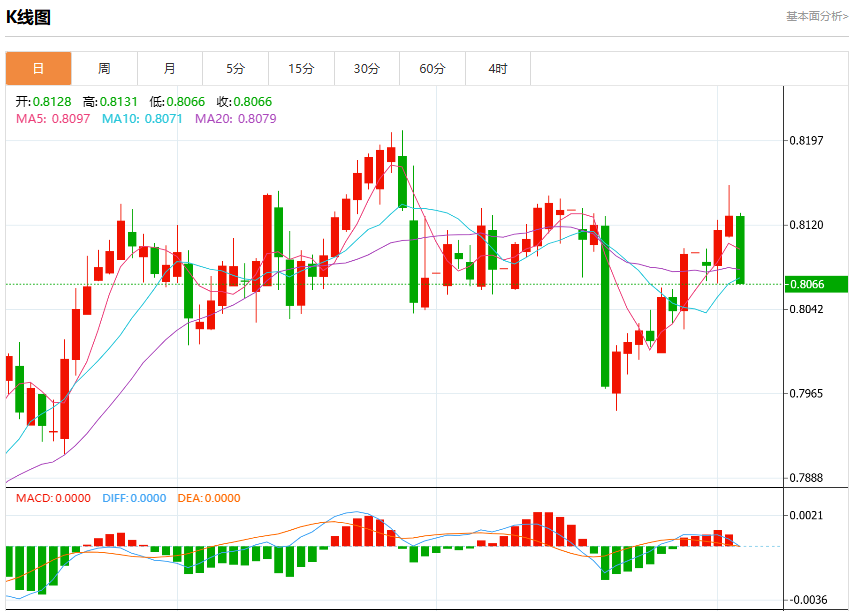Open the 30分 interval tab

pos(367,69)
